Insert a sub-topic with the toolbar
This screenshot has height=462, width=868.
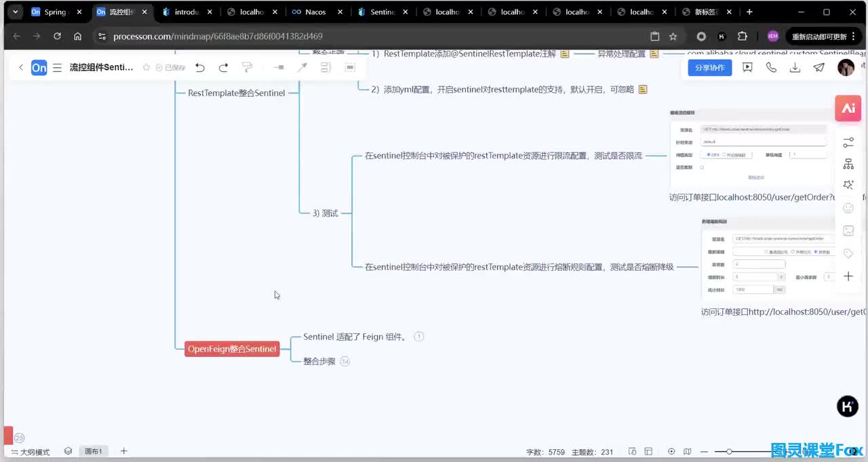coord(279,68)
